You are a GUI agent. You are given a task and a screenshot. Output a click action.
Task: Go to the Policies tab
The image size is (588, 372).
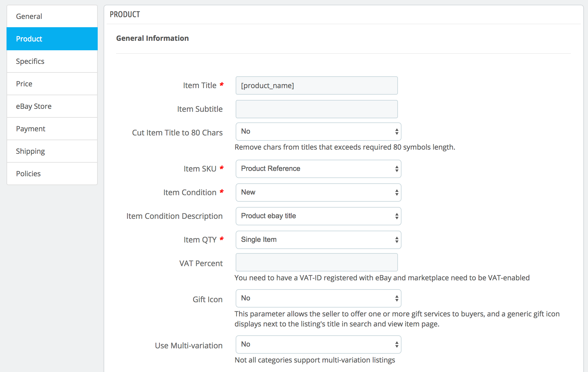pyautogui.click(x=52, y=174)
